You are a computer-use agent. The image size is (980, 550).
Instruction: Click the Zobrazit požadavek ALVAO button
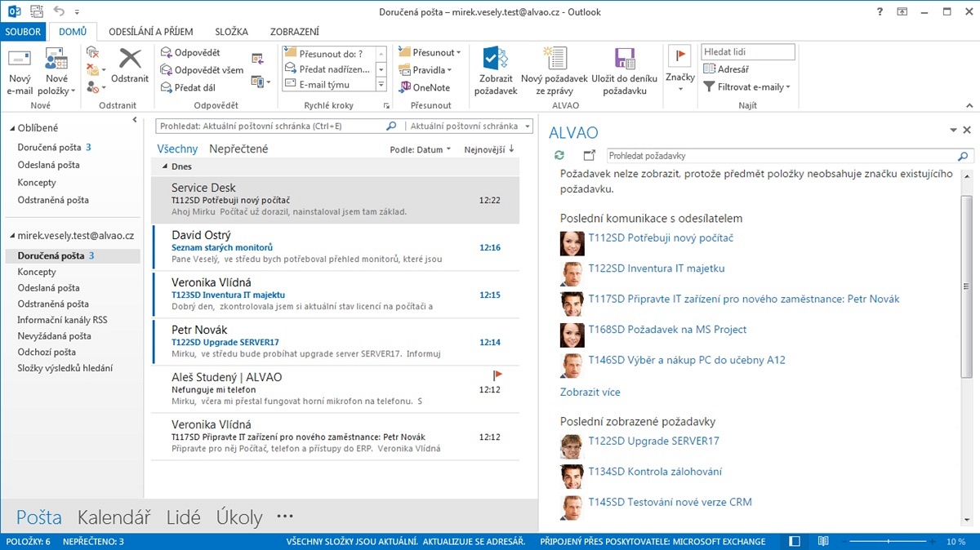(x=497, y=72)
